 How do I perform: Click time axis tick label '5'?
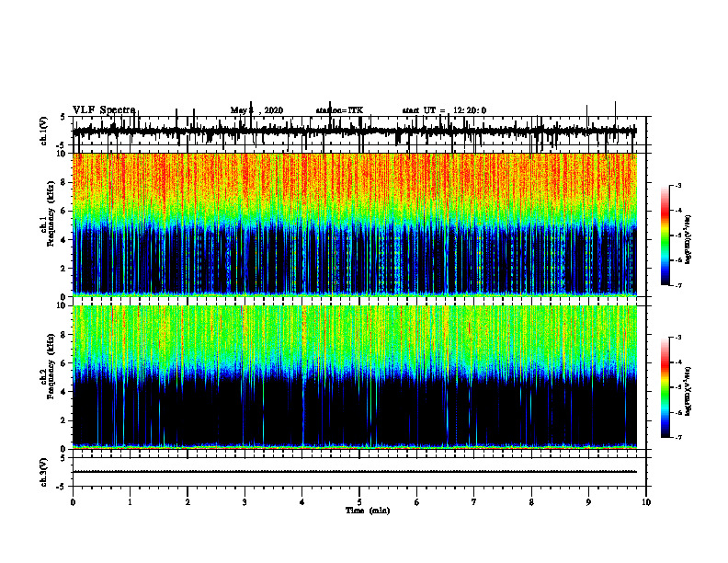(x=359, y=502)
